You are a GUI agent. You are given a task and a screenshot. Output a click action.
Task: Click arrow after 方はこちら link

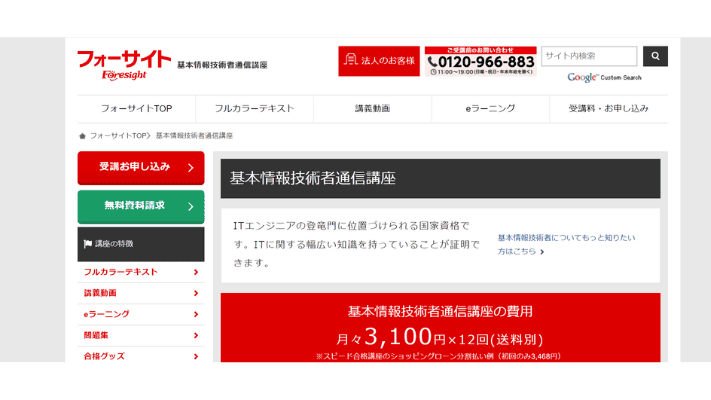tap(542, 252)
